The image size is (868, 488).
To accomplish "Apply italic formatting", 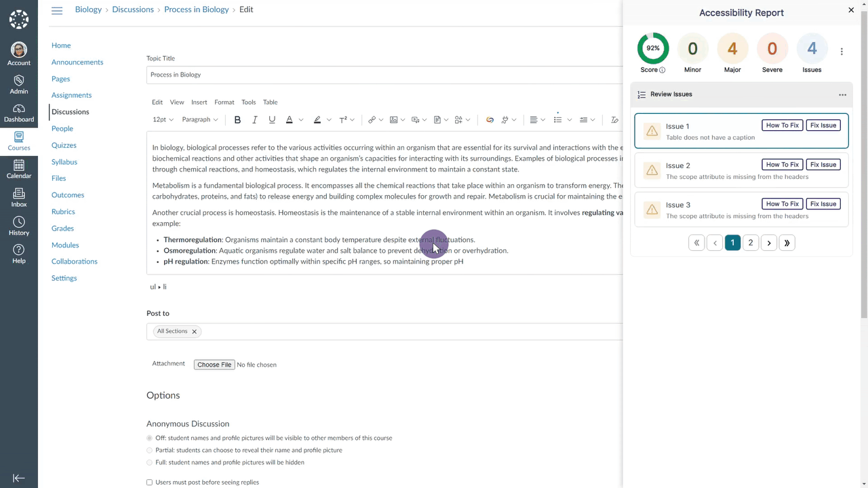I will click(254, 120).
